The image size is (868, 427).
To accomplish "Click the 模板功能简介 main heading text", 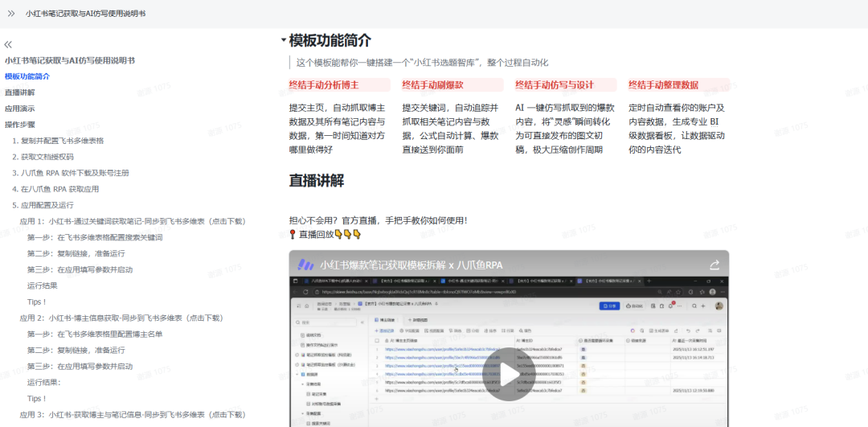I will click(x=330, y=40).
